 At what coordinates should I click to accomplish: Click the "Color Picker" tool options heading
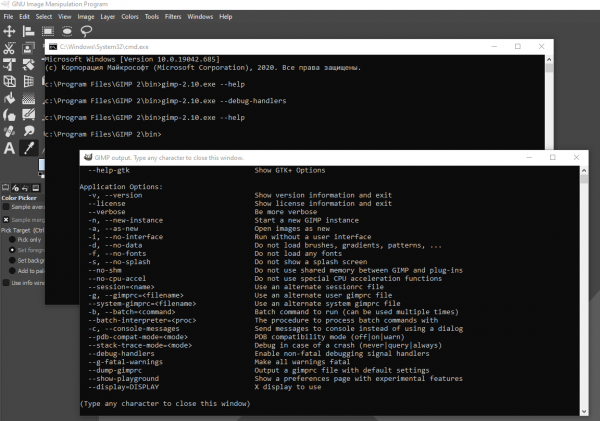point(19,198)
